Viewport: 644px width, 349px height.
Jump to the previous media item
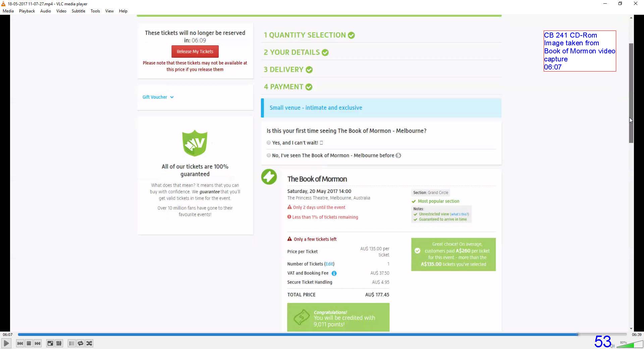(20, 343)
